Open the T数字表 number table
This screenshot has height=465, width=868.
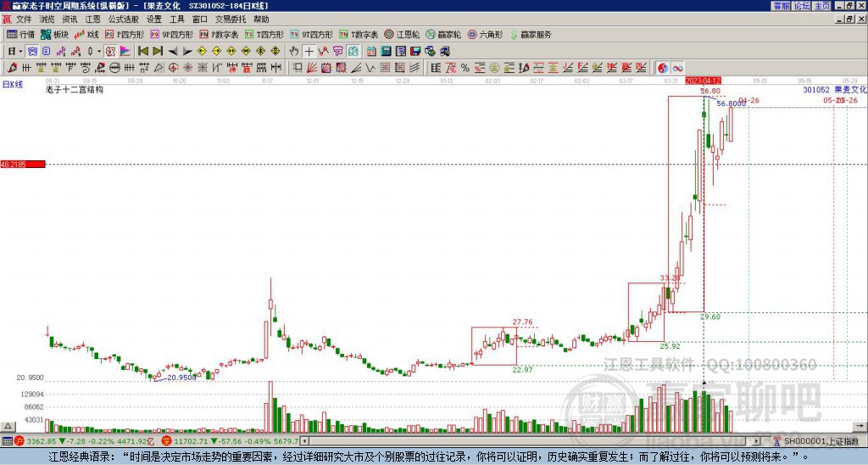click(359, 34)
